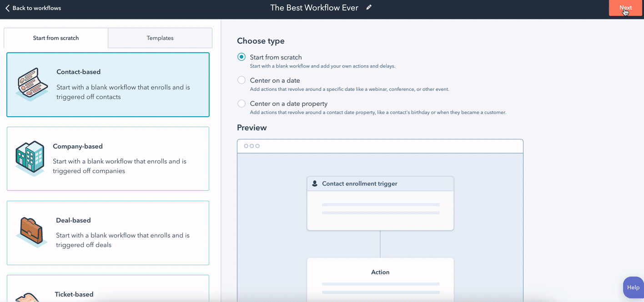Click The Best Workflow Ever title

tap(314, 8)
